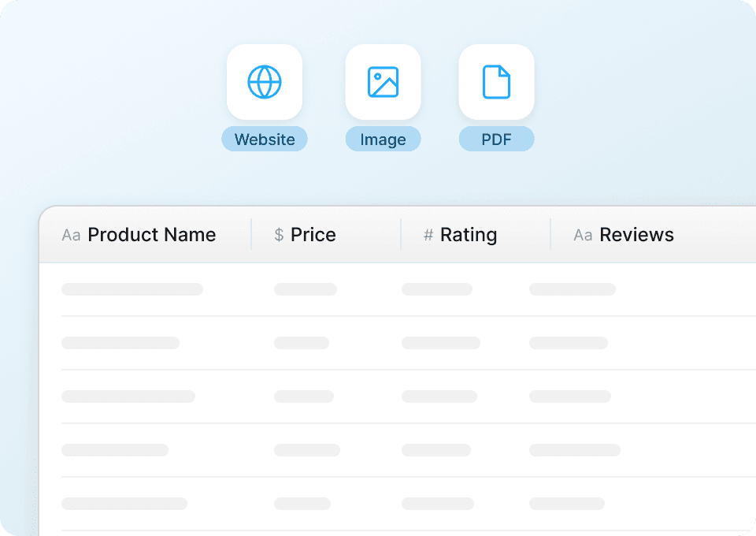Select the Product Name column header

click(x=151, y=235)
